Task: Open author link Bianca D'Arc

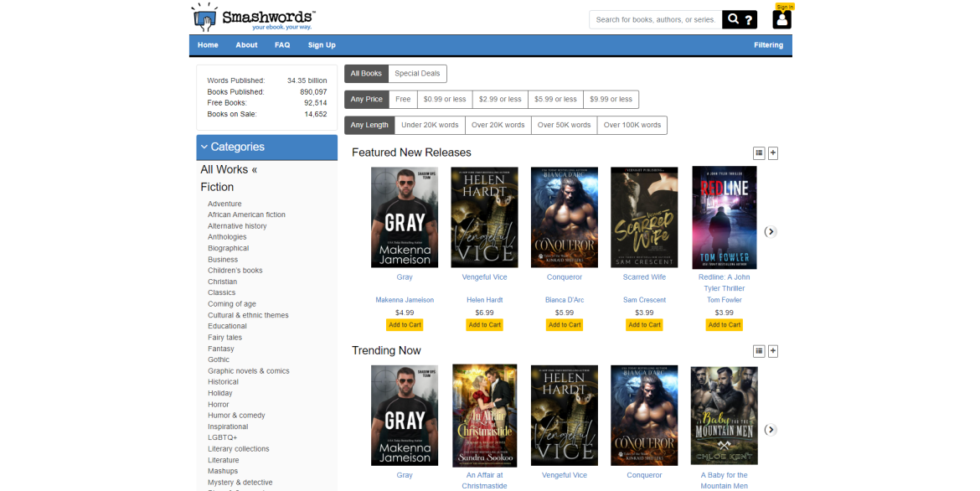Action: coord(565,300)
